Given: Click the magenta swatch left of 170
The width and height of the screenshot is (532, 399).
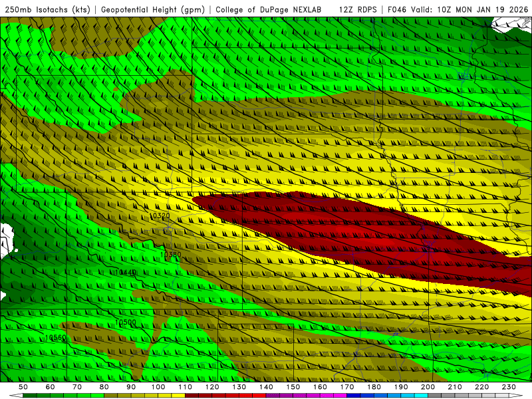Looking at the screenshot, I should coord(340,396).
